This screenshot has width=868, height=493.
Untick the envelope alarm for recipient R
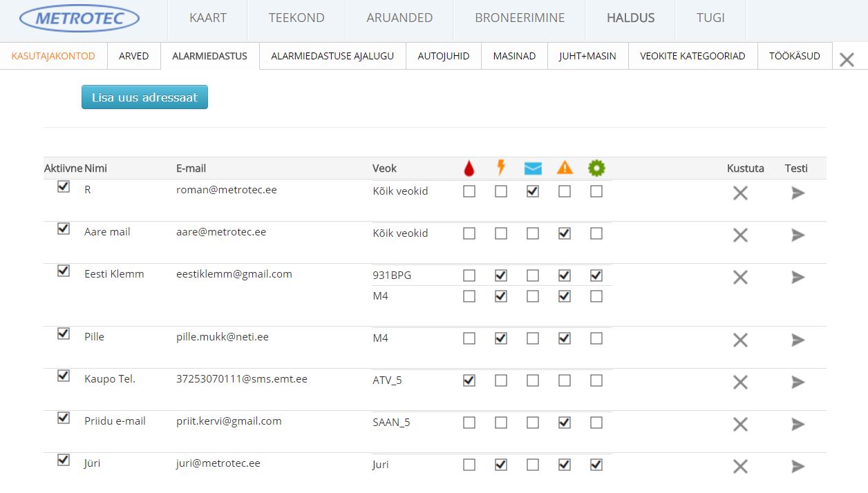click(533, 192)
